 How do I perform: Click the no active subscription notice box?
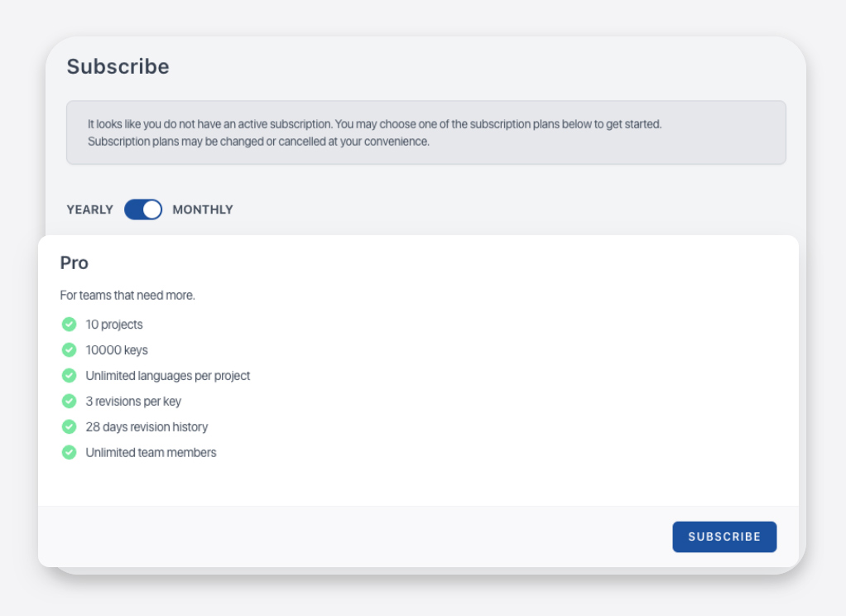(x=425, y=132)
